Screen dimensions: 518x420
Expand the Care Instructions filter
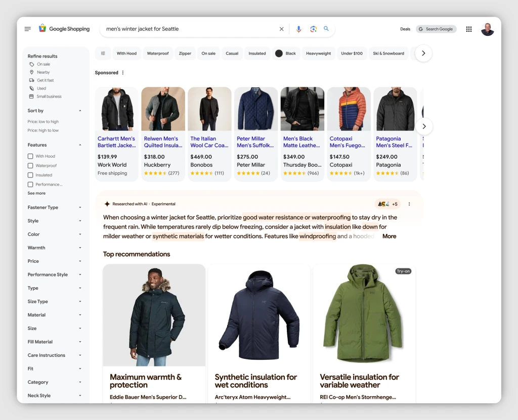point(55,355)
